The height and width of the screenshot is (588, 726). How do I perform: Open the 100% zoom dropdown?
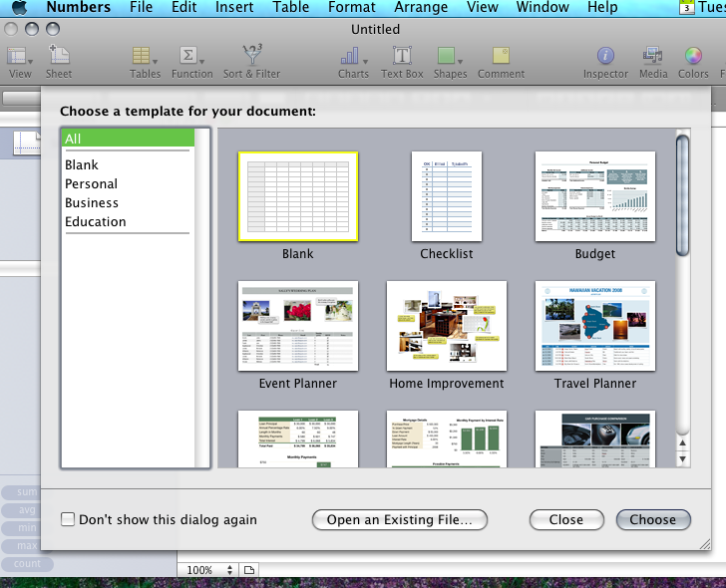pos(208,570)
